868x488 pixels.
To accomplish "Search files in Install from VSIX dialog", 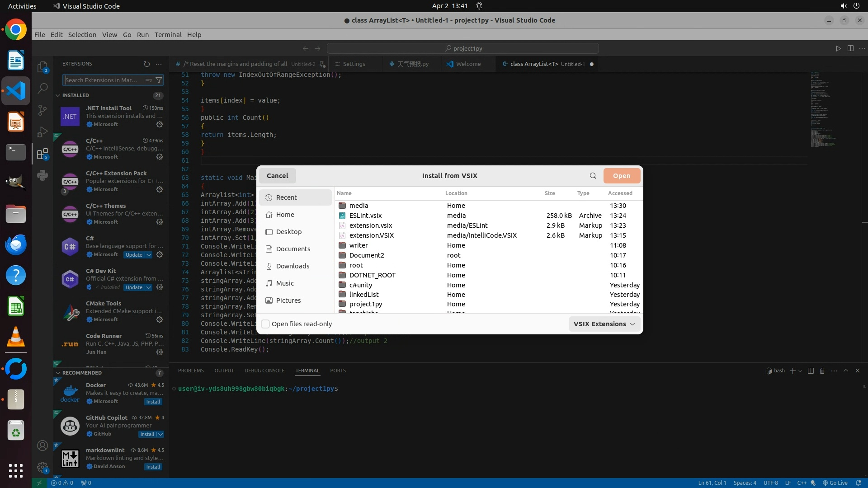I will click(593, 176).
